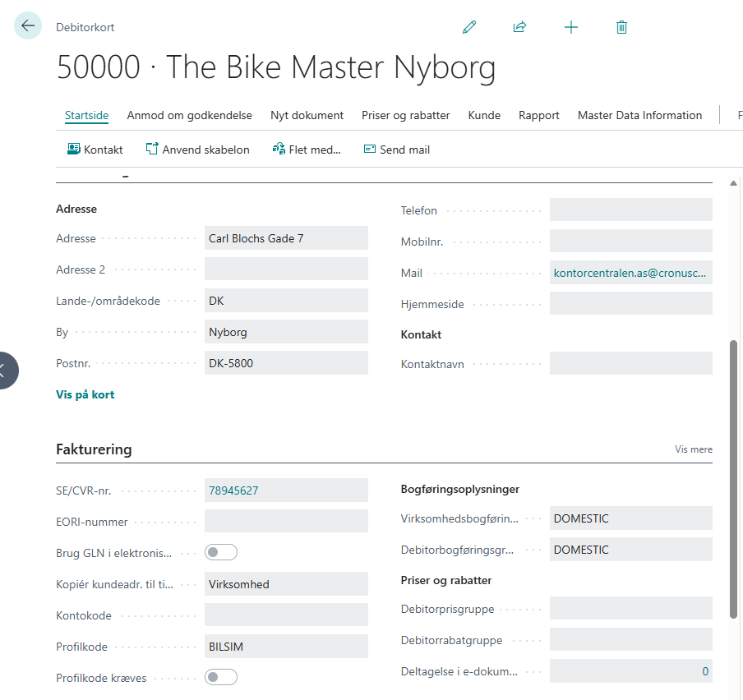The width and height of the screenshot is (743, 700).
Task: Delete the customer with trash icon
Action: point(621,27)
